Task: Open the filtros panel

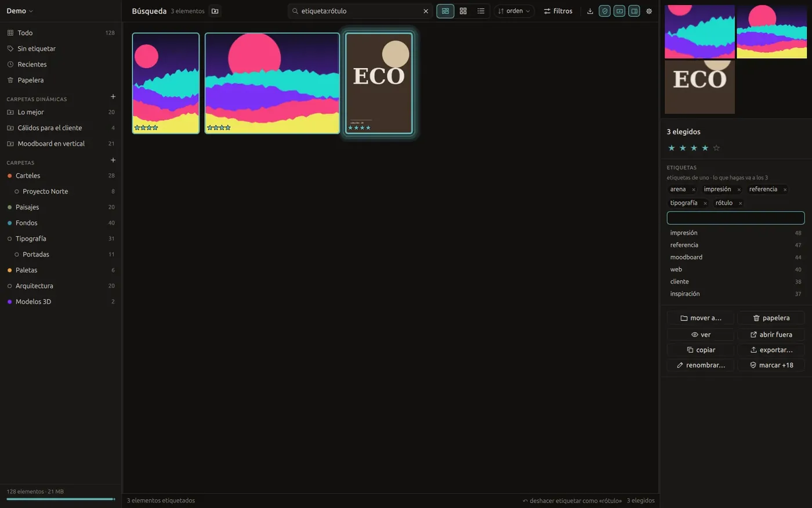Action: (558, 11)
